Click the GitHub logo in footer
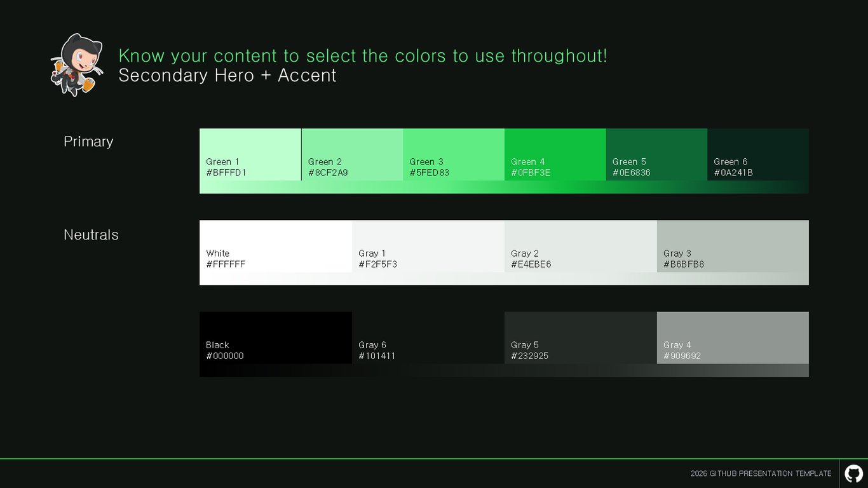This screenshot has width=868, height=488. (853, 473)
